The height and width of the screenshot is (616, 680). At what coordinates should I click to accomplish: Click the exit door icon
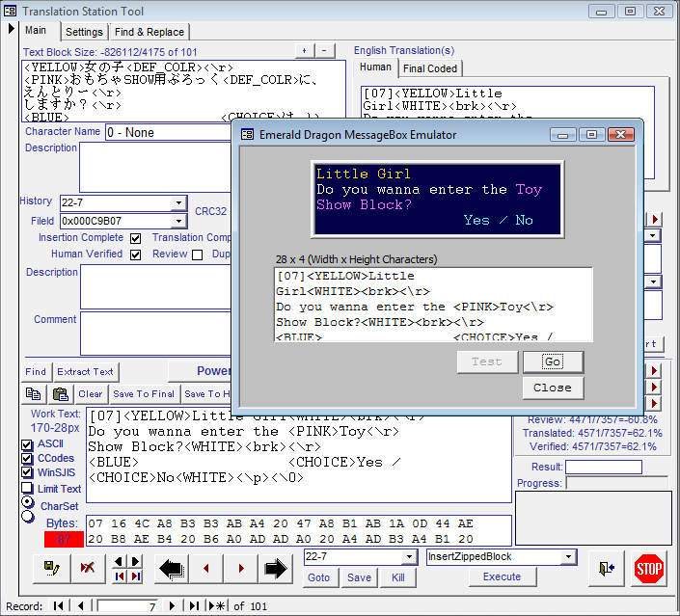607,569
